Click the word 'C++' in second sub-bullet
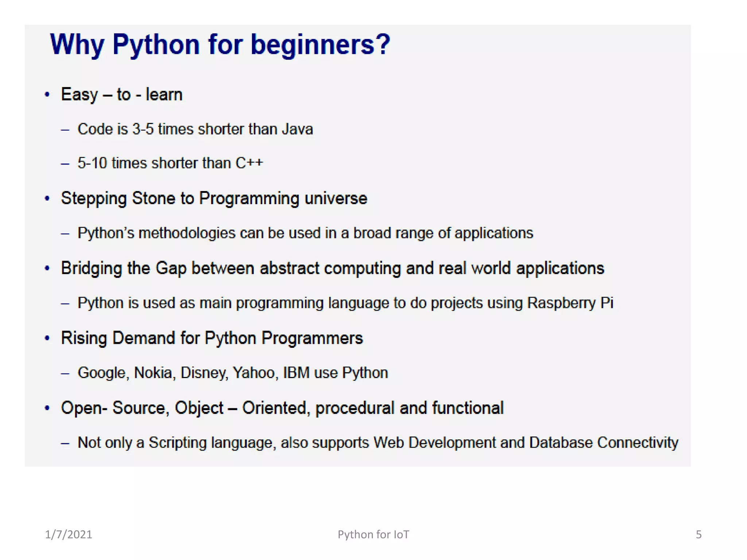The image size is (747, 560). point(249,163)
